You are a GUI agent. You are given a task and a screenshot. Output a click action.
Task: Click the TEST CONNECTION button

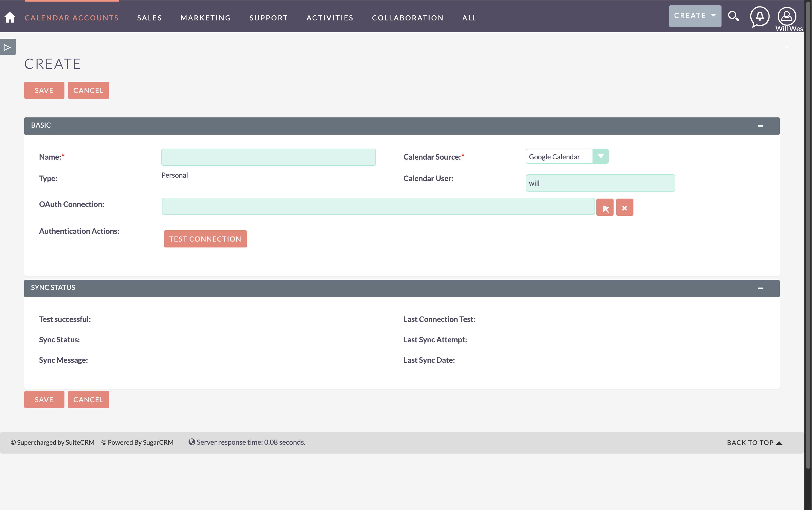205,238
